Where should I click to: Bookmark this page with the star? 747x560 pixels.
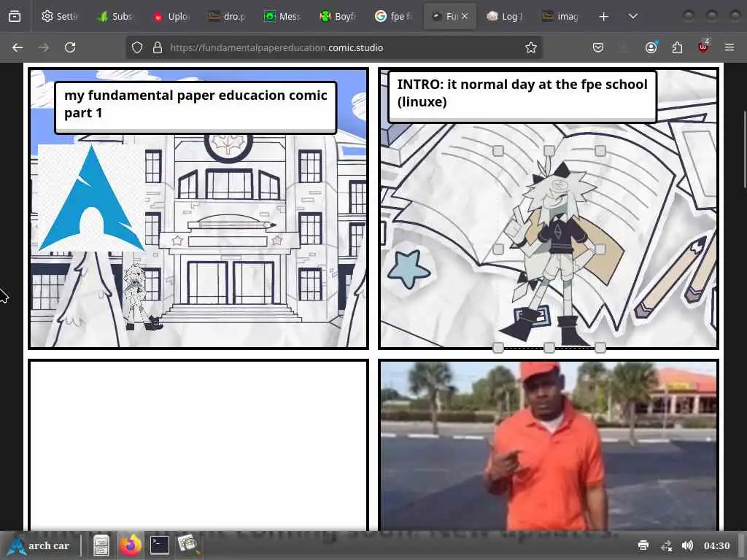coord(531,47)
